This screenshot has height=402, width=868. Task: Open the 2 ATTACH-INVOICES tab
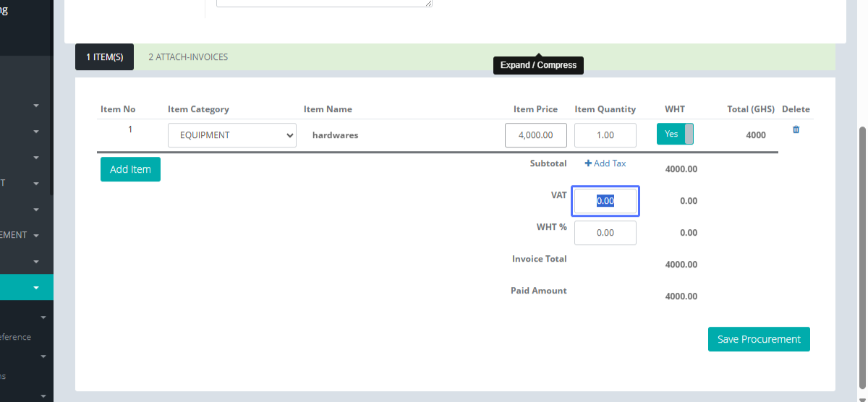[188, 57]
